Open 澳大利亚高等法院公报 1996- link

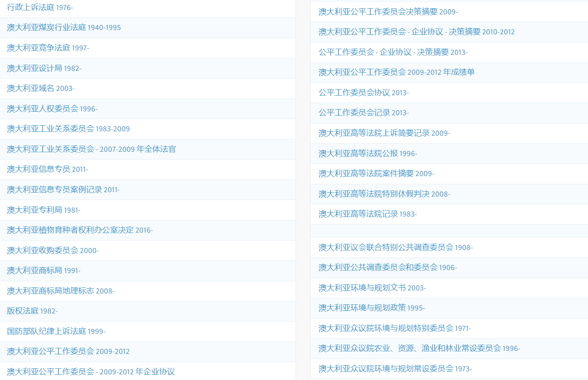368,153
